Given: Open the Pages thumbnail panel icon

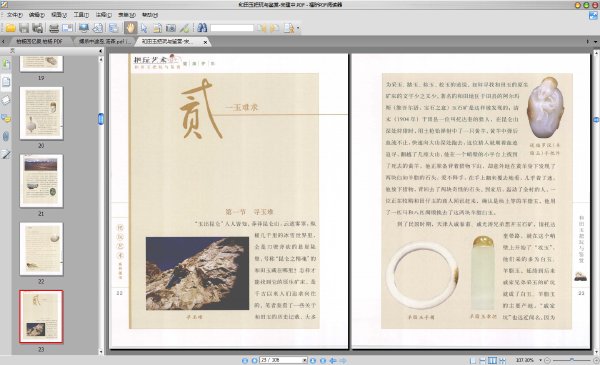Looking at the screenshot, I should pyautogui.click(x=6, y=81).
